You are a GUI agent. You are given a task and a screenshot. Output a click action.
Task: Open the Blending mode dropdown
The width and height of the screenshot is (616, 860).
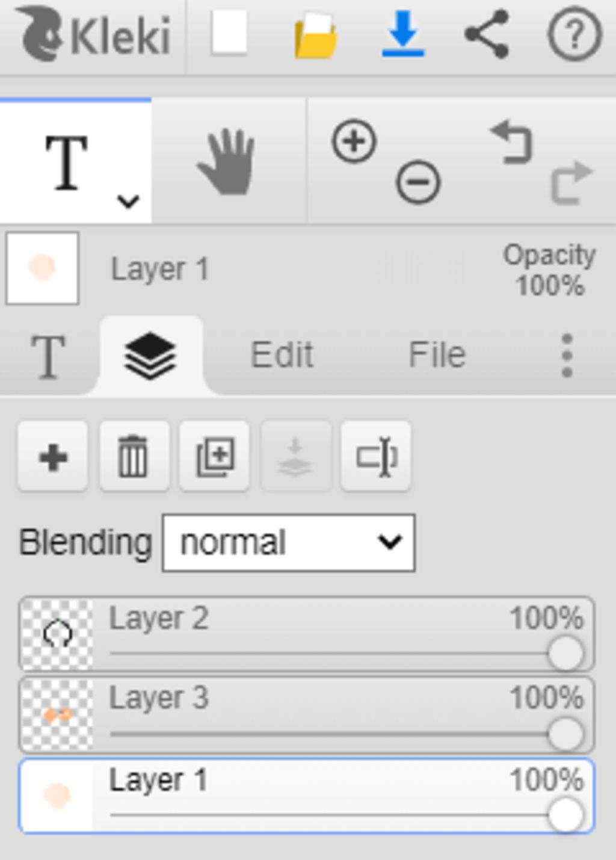click(x=289, y=543)
